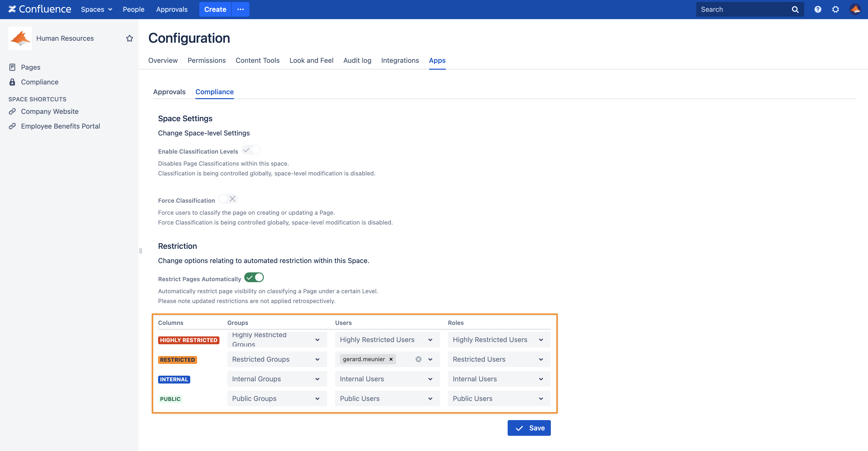868x451 pixels.
Task: Open the Public Users Roles dropdown
Action: 499,398
